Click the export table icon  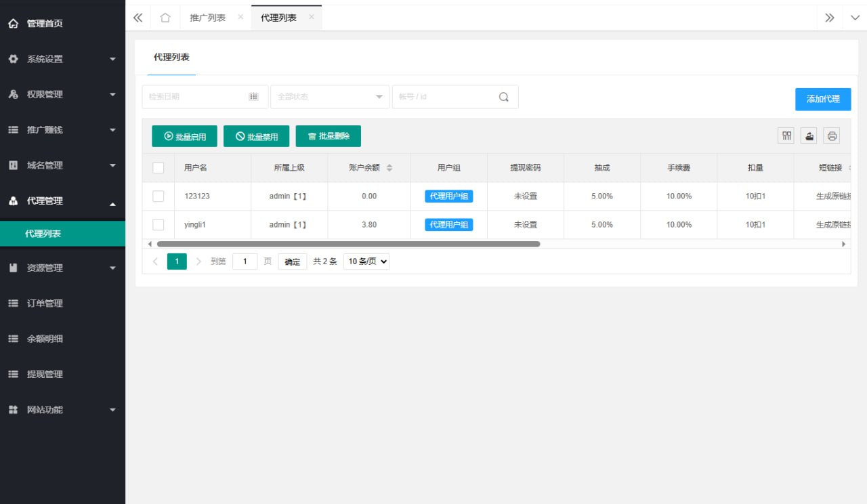(809, 135)
